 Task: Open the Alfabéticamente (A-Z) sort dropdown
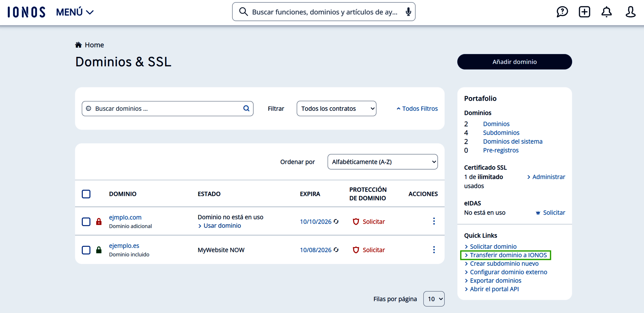[x=382, y=162]
